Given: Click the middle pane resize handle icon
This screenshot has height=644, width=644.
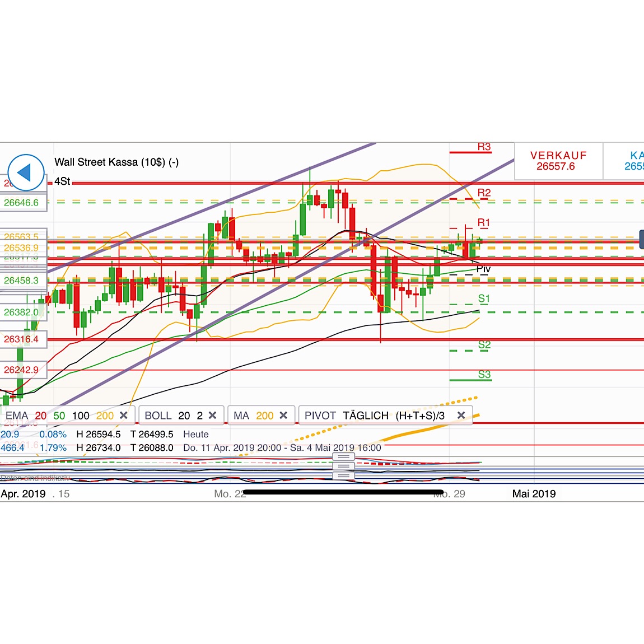Looking at the screenshot, I should (x=343, y=466).
